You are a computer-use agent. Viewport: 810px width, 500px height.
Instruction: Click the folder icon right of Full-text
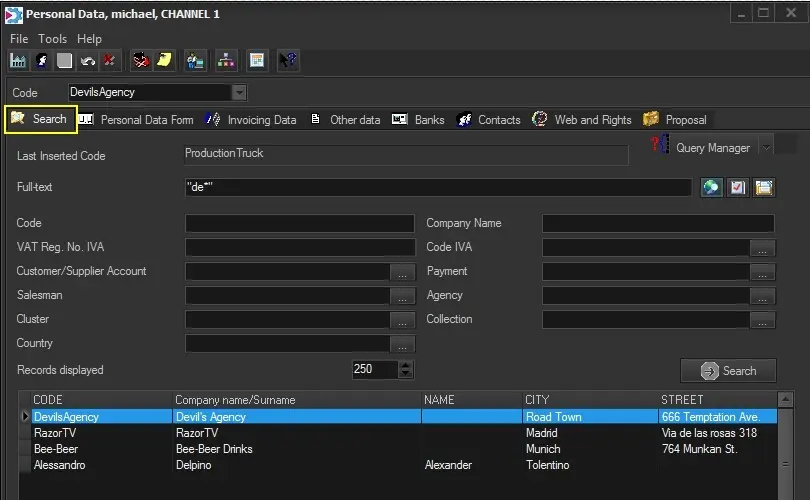coord(765,188)
